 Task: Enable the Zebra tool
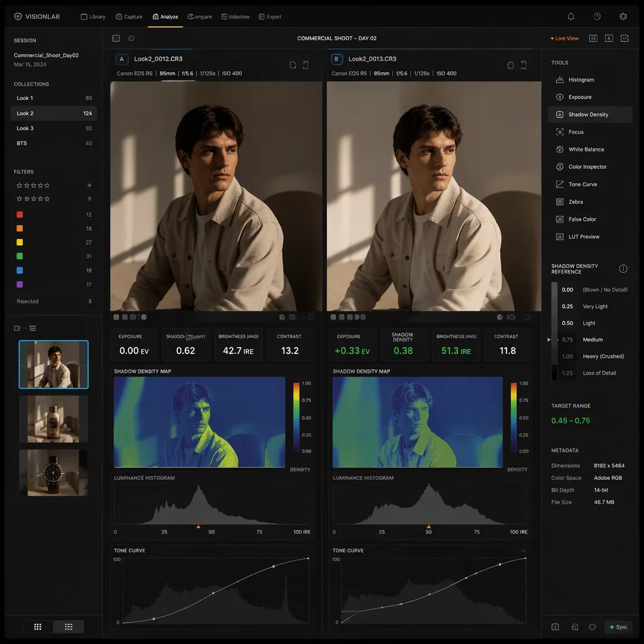[590, 202]
